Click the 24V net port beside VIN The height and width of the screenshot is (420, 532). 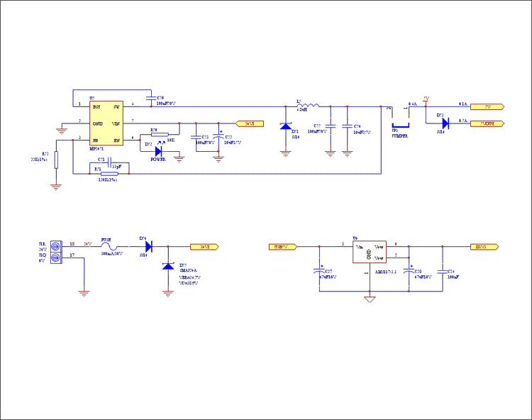[248, 123]
